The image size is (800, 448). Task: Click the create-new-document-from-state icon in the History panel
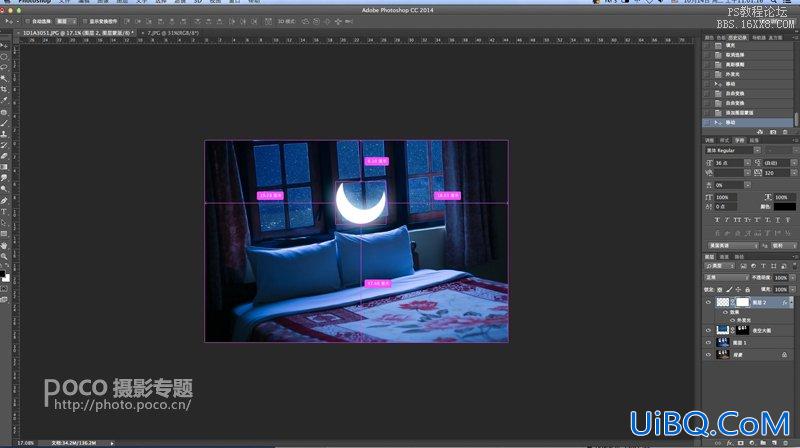point(760,132)
